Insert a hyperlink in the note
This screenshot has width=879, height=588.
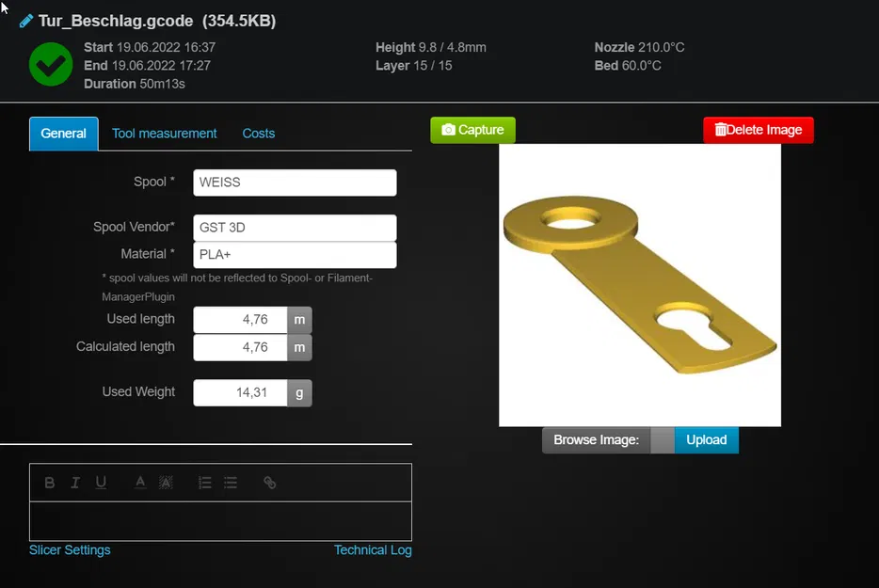[x=270, y=483]
